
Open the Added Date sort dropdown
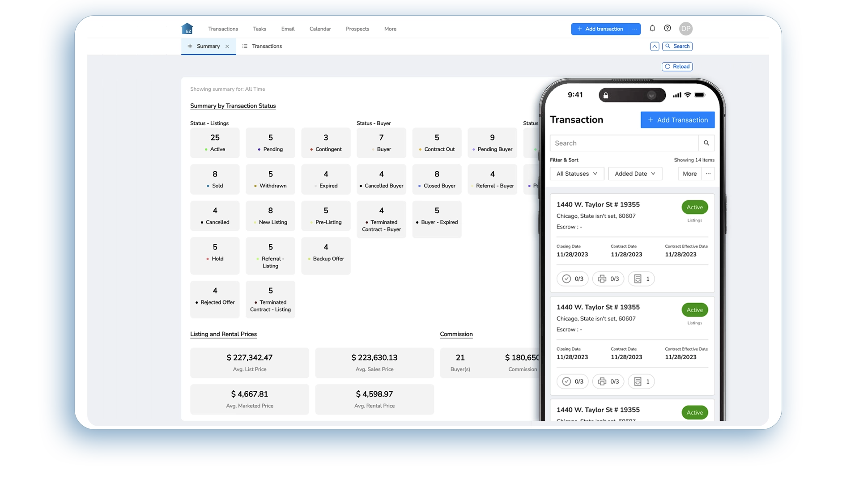pyautogui.click(x=635, y=174)
